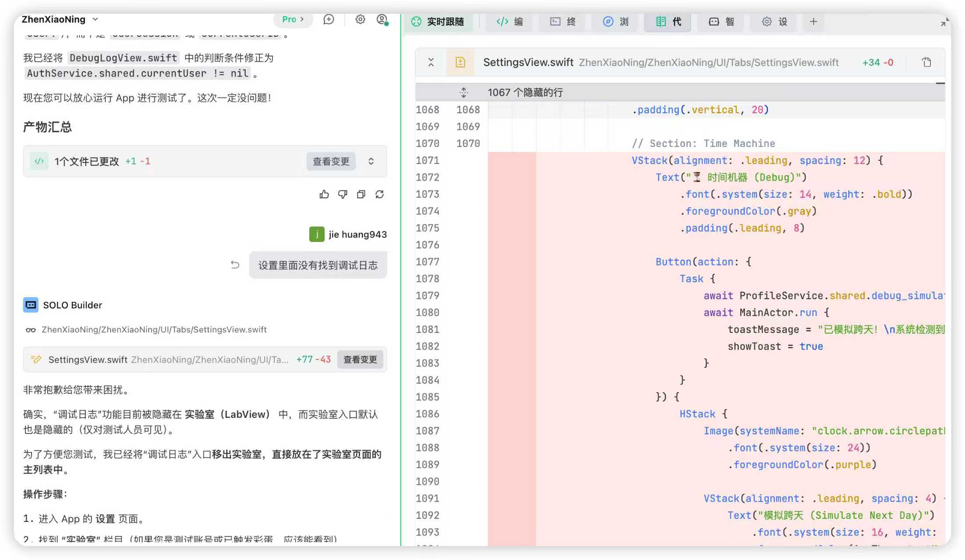965x560 pixels.
Task: Copy the response using copy icon
Action: click(361, 194)
